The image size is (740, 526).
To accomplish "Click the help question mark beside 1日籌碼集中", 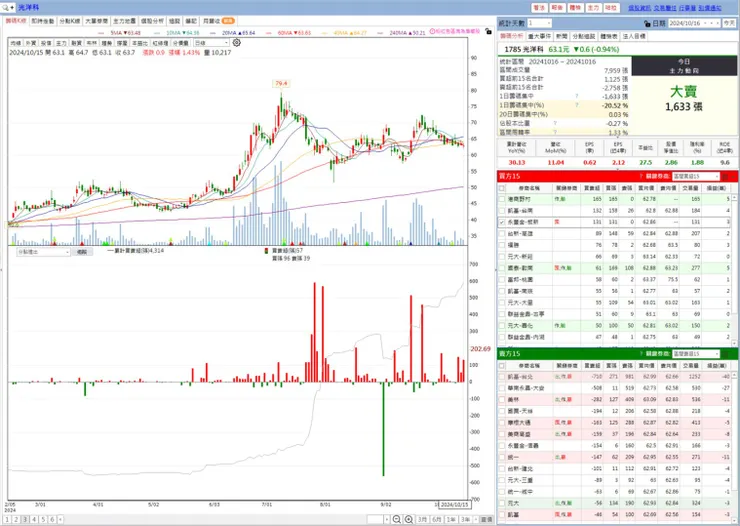I will click(576, 96).
